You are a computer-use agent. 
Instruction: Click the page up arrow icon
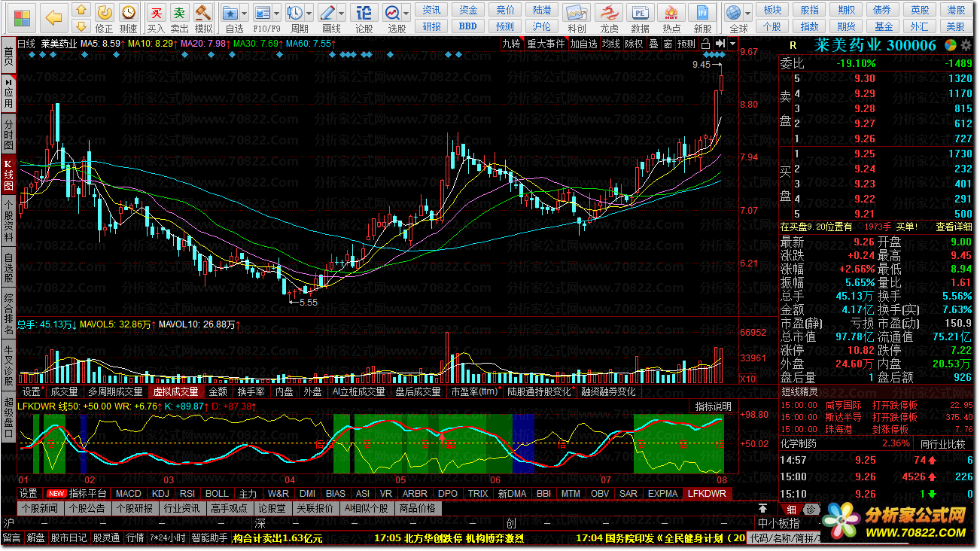(x=81, y=10)
